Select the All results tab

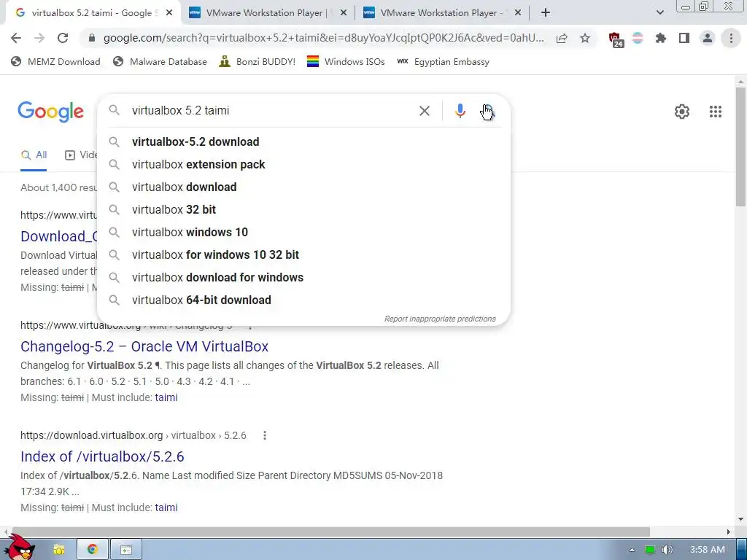pos(34,155)
